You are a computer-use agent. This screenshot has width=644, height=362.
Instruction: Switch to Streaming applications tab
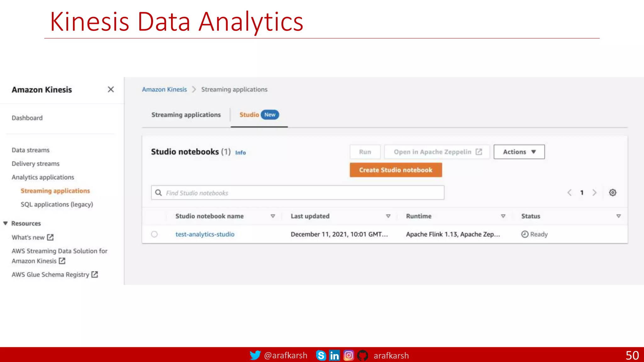tap(186, 115)
